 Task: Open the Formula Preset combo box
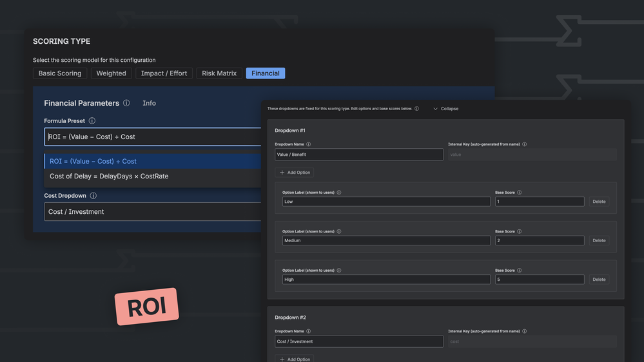point(152,137)
